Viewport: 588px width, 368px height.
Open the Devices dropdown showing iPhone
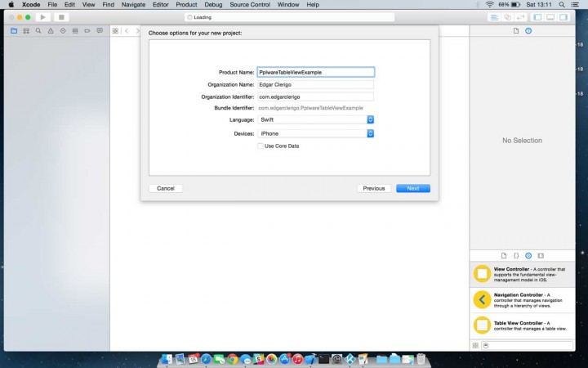(x=316, y=133)
